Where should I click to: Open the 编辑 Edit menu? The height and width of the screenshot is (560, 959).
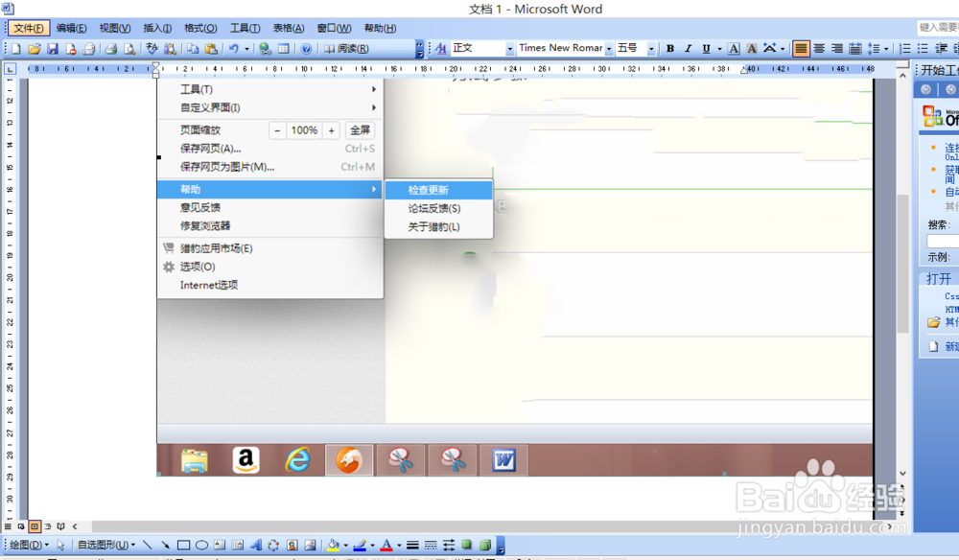click(71, 28)
